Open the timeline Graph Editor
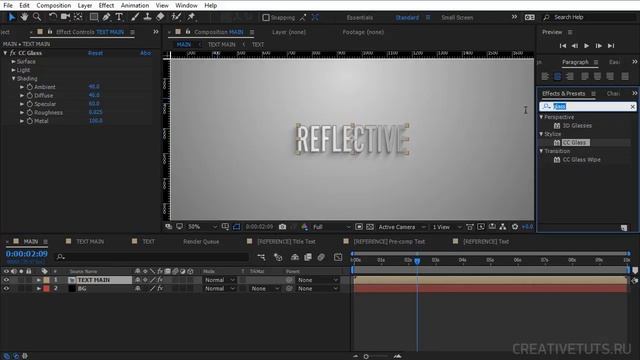The width and height of the screenshot is (640, 360). 338,257
